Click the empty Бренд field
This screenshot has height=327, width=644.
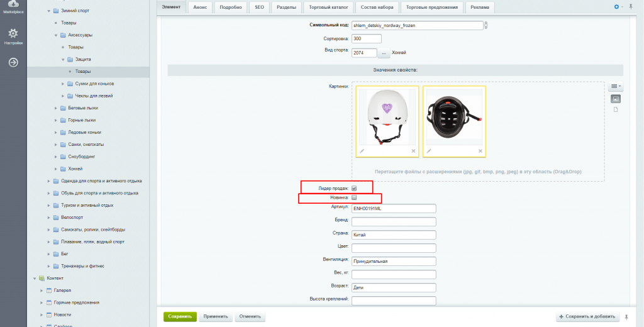coord(394,222)
